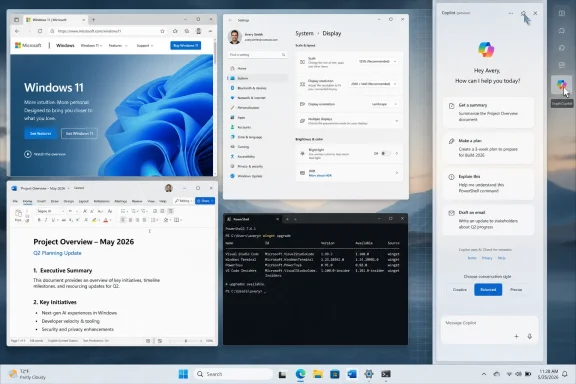Click the red font color icon in Word
This screenshot has height=384, width=576.
(x=106, y=220)
